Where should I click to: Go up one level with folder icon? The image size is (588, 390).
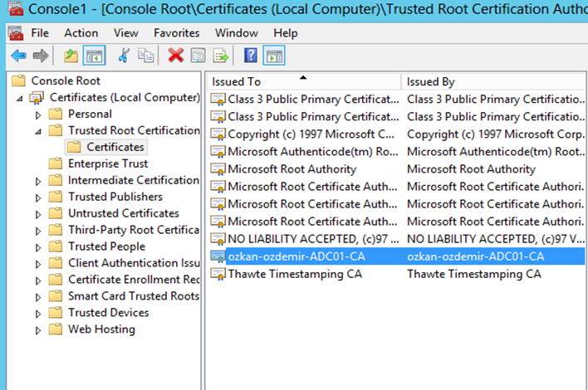(71, 56)
